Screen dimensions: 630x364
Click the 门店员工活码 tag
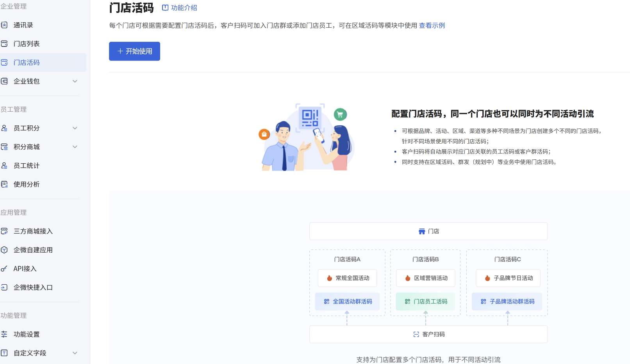click(x=425, y=302)
